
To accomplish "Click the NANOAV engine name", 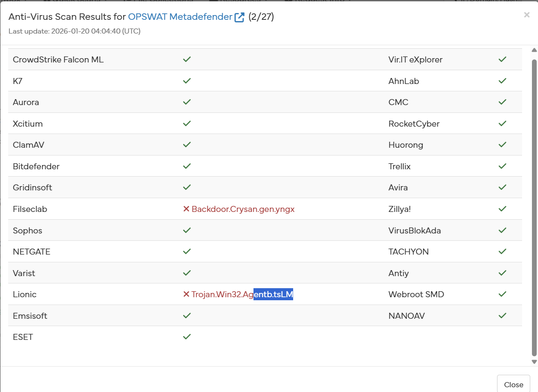I will pos(407,316).
